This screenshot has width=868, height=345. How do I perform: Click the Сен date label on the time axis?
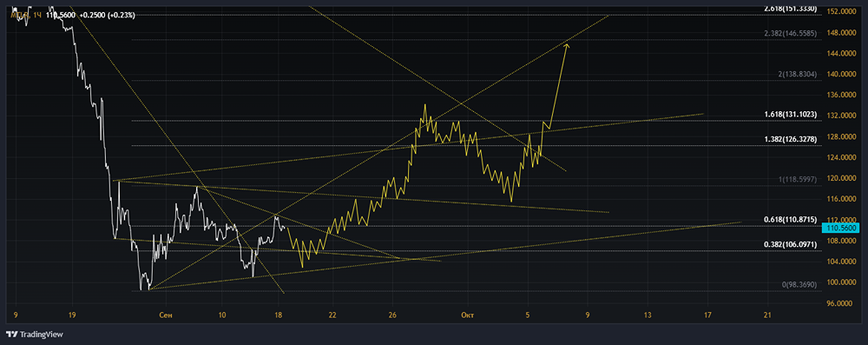[x=165, y=315]
